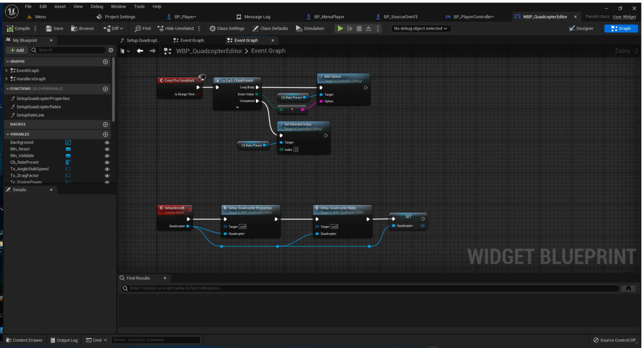Toggle visibility eye for Background variable
The width and height of the screenshot is (644, 348).
(107, 142)
